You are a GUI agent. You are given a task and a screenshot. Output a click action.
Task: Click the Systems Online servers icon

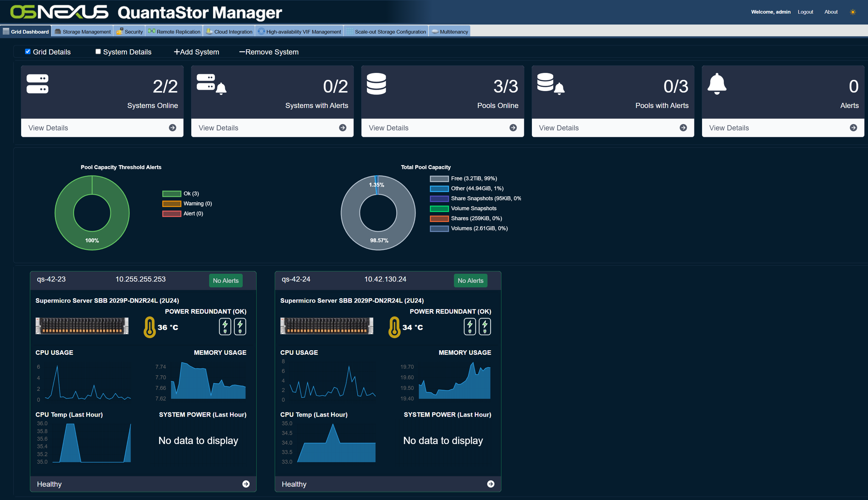37,84
